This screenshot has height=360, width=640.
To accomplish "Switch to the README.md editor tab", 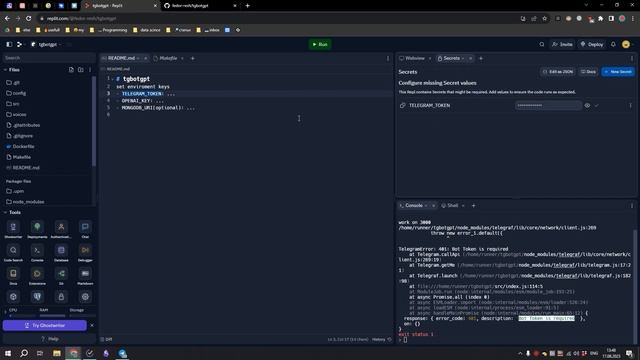I will point(121,58).
